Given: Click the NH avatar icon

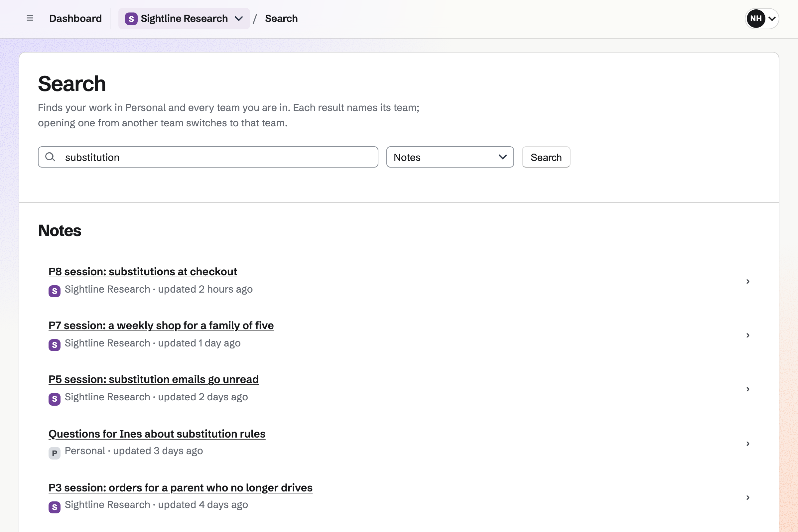Looking at the screenshot, I should pos(756,18).
